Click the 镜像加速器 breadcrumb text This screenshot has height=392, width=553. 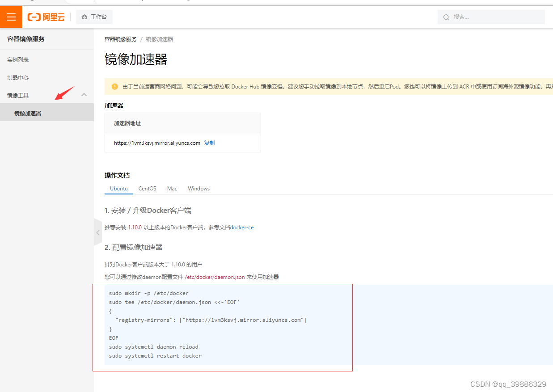point(159,39)
